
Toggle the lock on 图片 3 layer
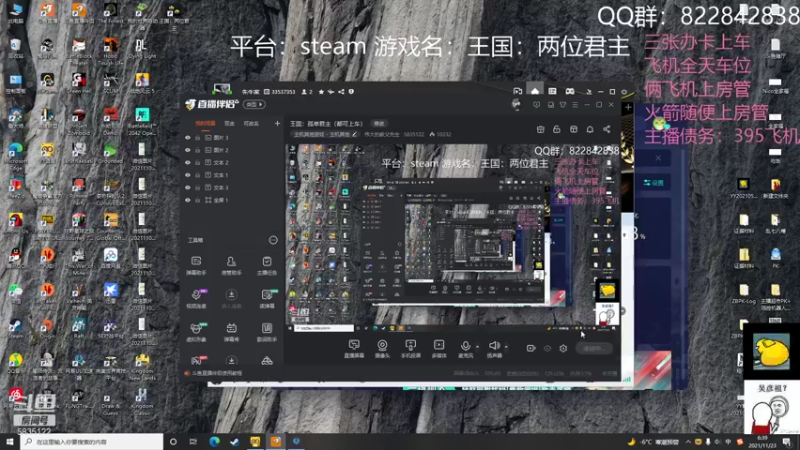(x=197, y=138)
